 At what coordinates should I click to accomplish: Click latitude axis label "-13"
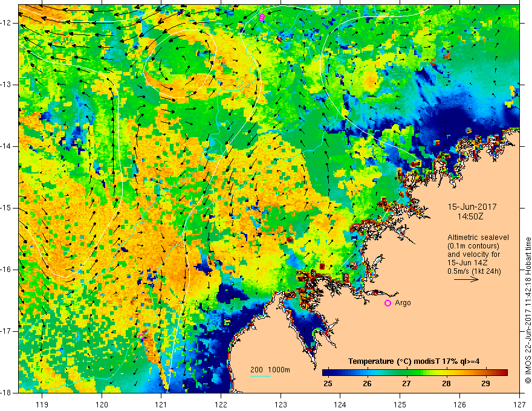pyautogui.click(x=7, y=85)
